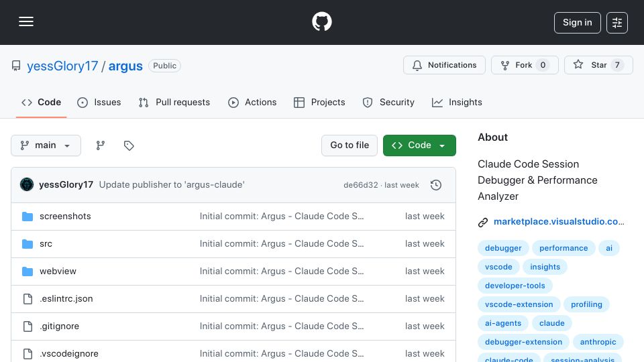Open the Insights tab
This screenshot has width=644, height=362.
click(457, 102)
